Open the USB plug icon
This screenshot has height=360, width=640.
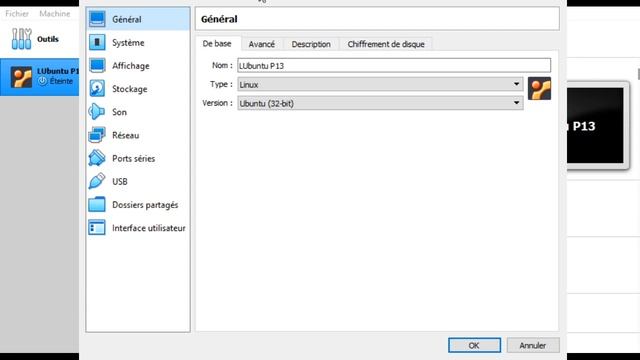97,181
